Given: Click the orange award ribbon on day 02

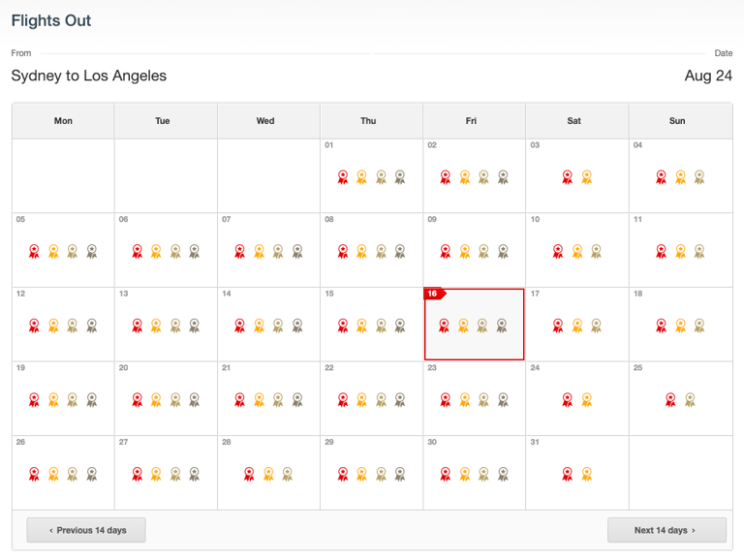Looking at the screenshot, I should (x=465, y=177).
